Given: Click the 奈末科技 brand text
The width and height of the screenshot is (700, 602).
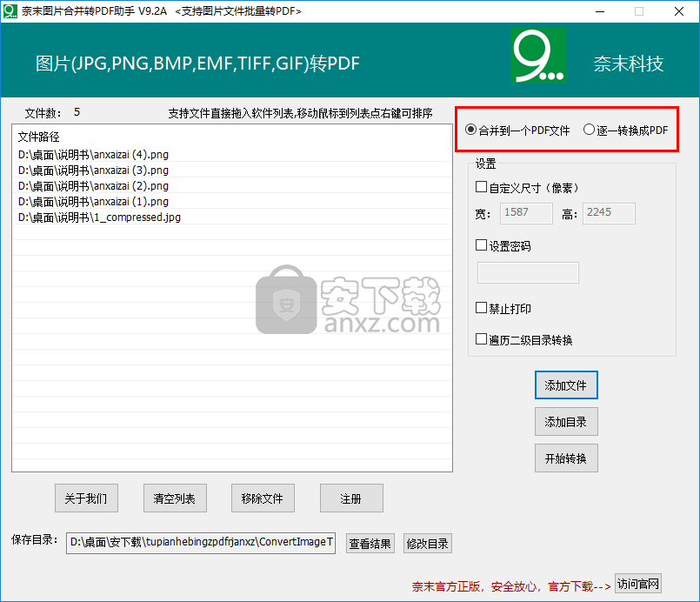Looking at the screenshot, I should click(629, 64).
